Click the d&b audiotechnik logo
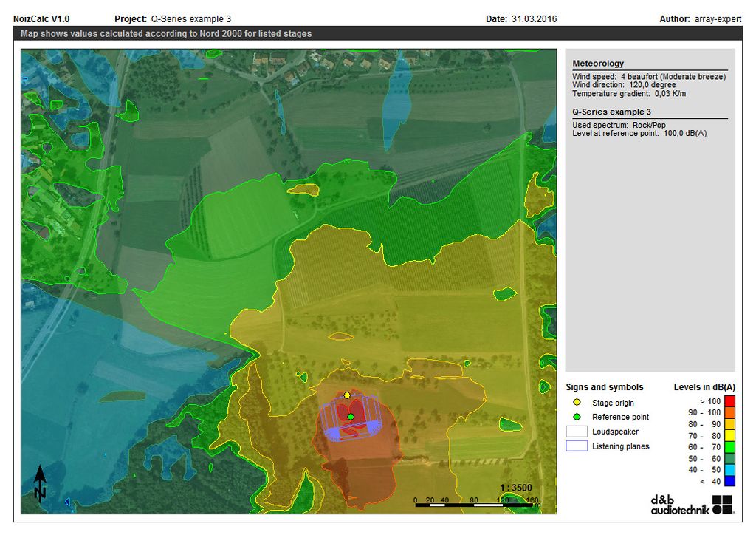This screenshot has width=756, height=535. 693,505
